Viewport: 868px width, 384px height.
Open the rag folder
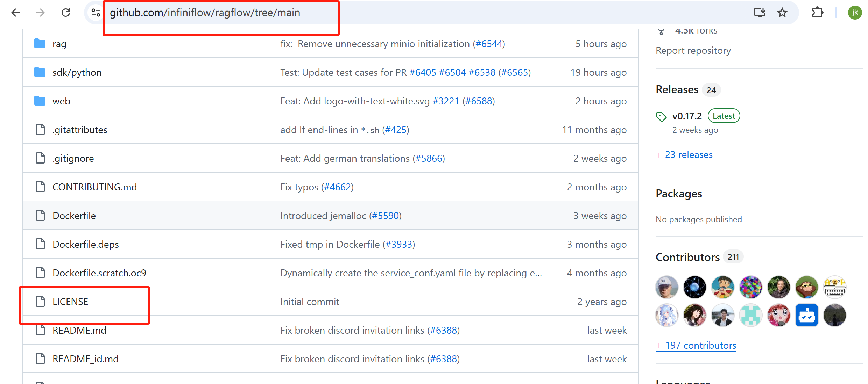(59, 44)
